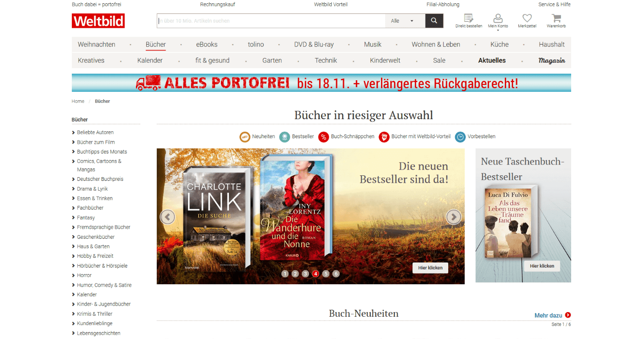Open the eBooks menu

206,45
